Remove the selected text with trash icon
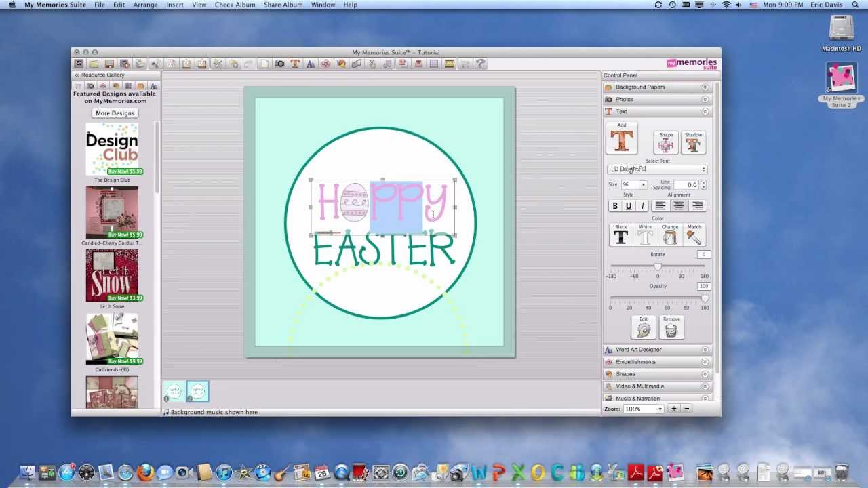The width and height of the screenshot is (868, 488). pyautogui.click(x=671, y=329)
